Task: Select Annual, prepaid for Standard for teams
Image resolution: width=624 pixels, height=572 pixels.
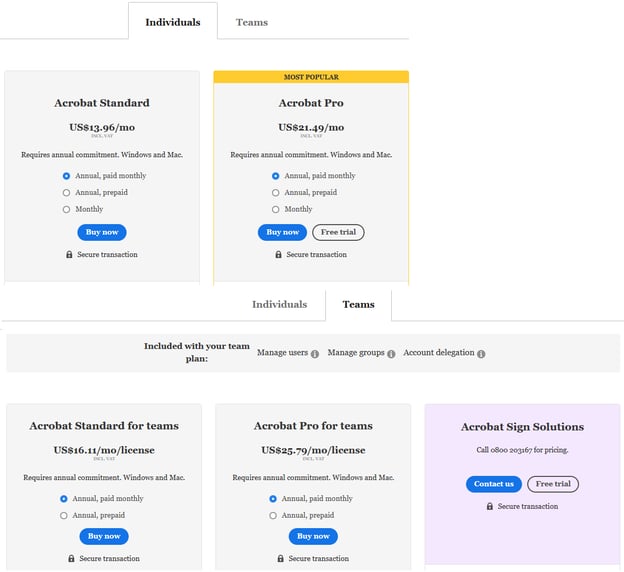Action: pos(64,515)
